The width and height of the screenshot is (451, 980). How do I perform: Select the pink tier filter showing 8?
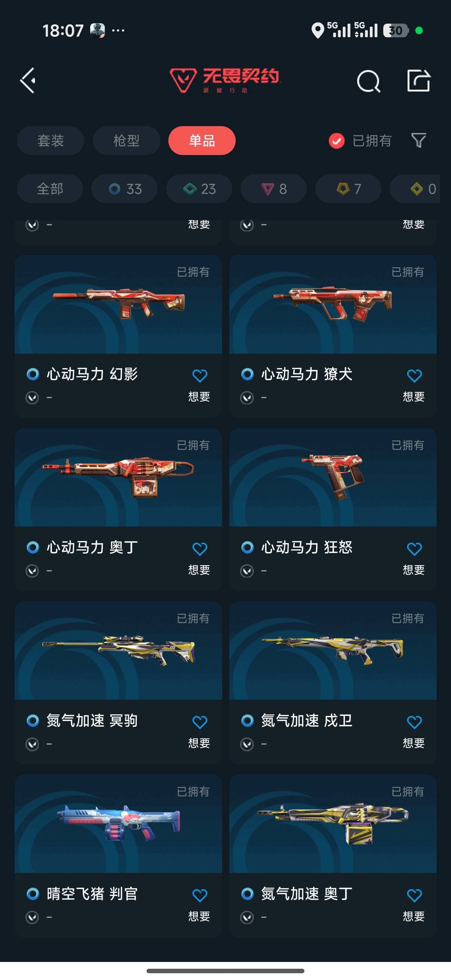(x=274, y=189)
